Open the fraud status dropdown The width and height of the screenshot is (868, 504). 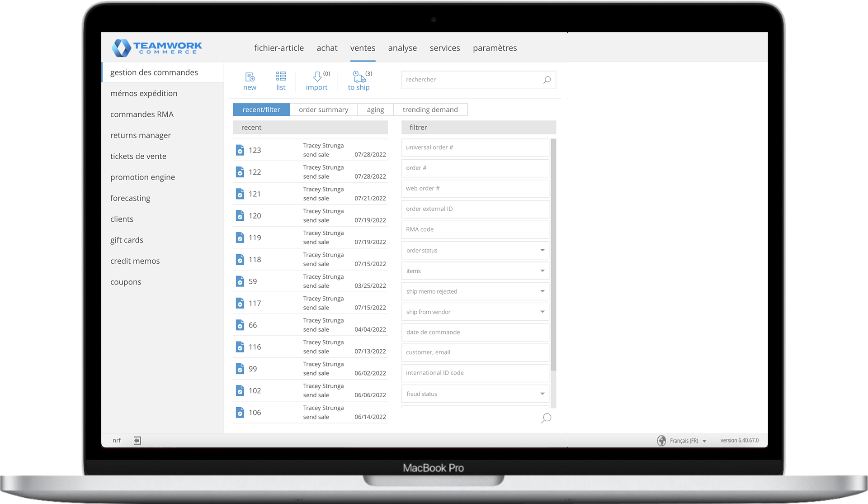(542, 394)
